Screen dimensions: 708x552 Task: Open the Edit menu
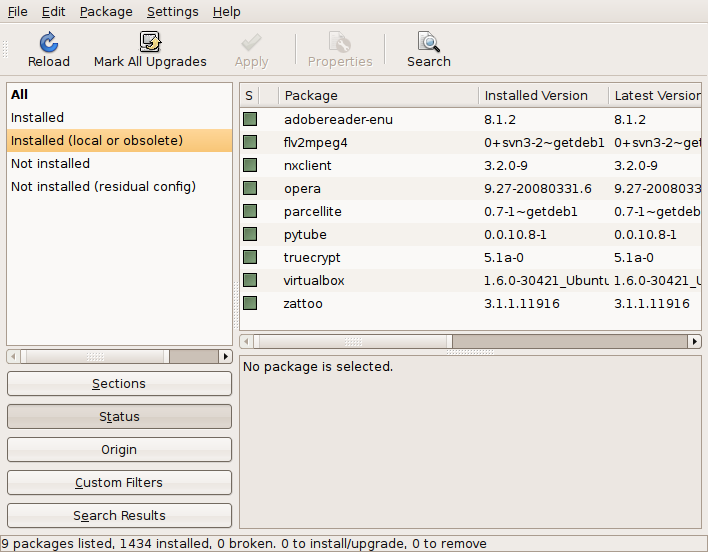(x=53, y=12)
